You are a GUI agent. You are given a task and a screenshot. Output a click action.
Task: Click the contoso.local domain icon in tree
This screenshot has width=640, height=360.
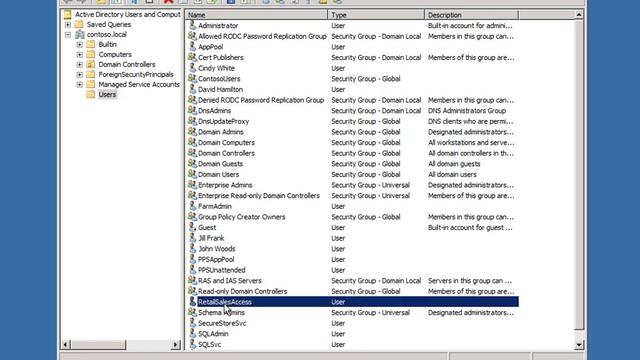pos(80,34)
